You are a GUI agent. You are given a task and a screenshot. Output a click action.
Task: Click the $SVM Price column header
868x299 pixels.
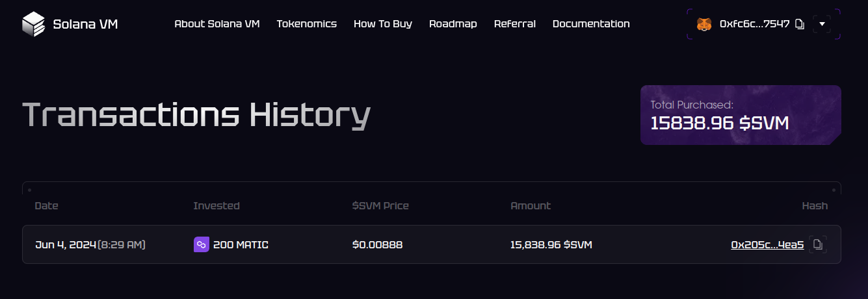(x=380, y=206)
